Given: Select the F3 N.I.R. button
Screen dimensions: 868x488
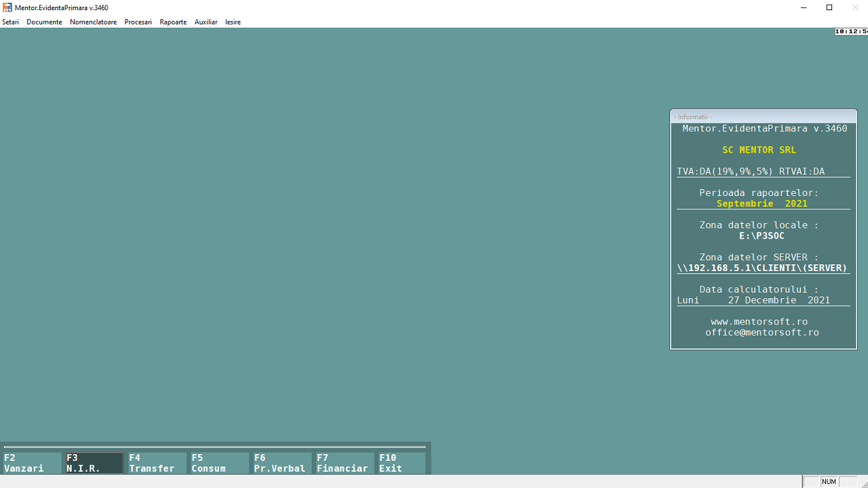Looking at the screenshot, I should point(94,463).
